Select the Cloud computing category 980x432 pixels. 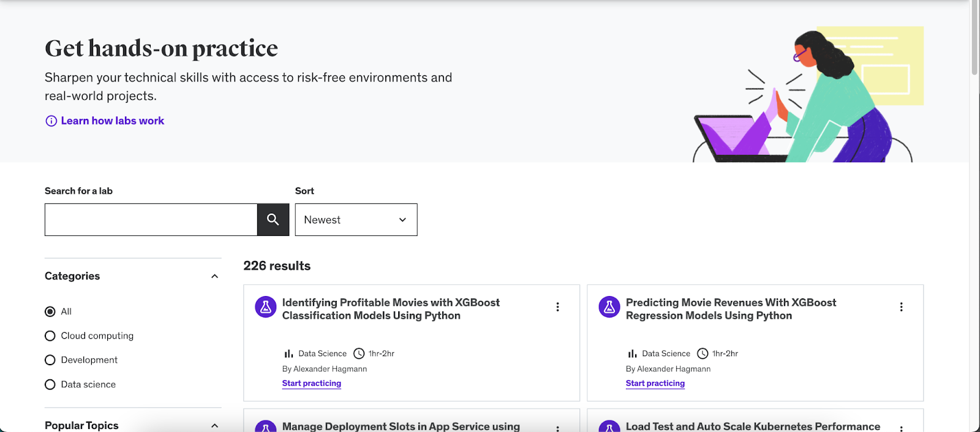tap(50, 336)
